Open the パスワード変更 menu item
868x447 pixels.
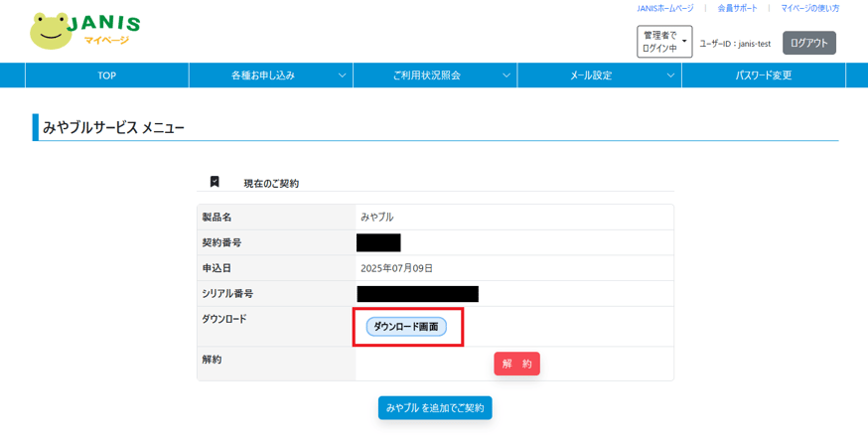(x=764, y=75)
